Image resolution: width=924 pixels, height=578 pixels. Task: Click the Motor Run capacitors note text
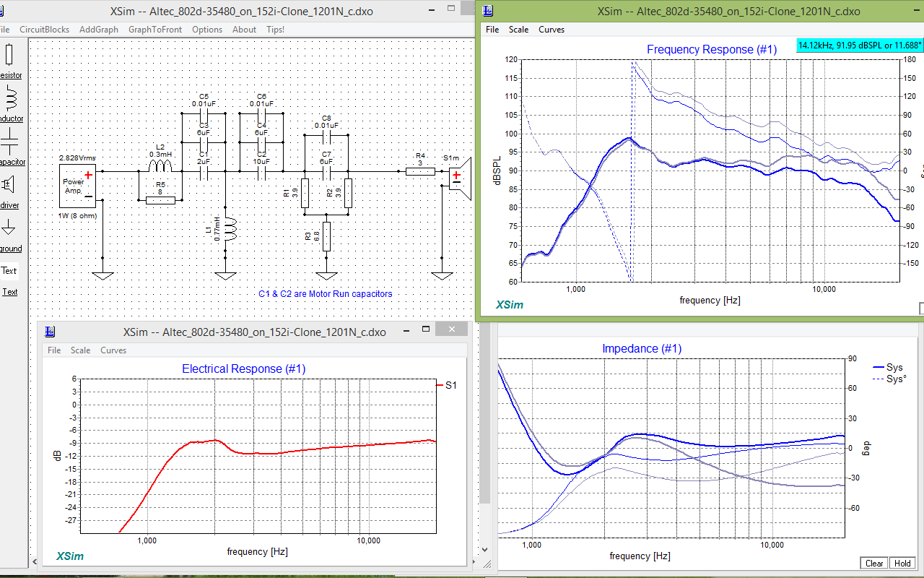(x=326, y=294)
